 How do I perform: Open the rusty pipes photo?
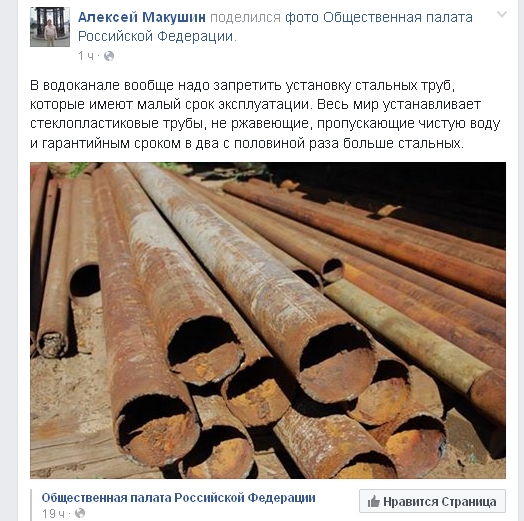268,320
